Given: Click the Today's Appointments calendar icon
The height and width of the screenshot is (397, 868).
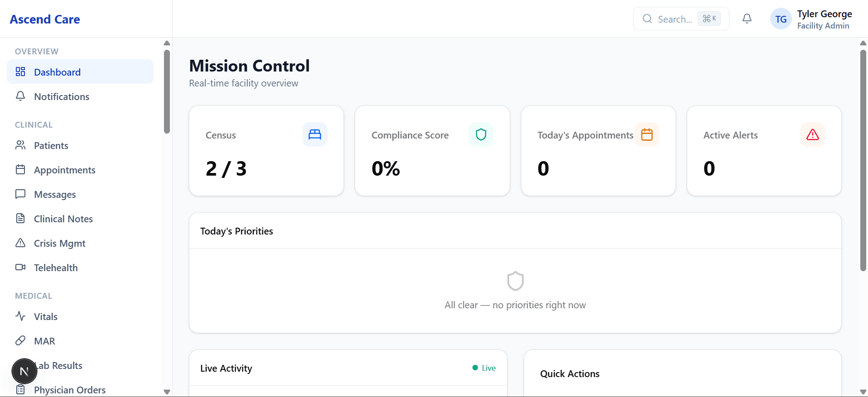Looking at the screenshot, I should click(x=647, y=134).
